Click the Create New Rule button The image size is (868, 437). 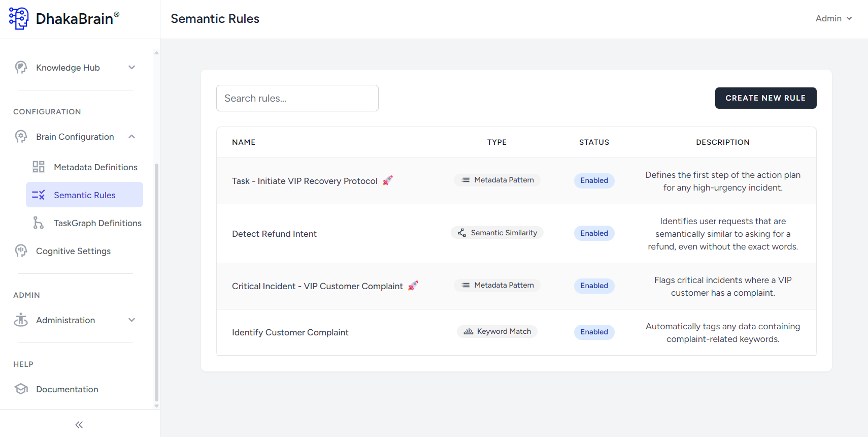pos(765,98)
